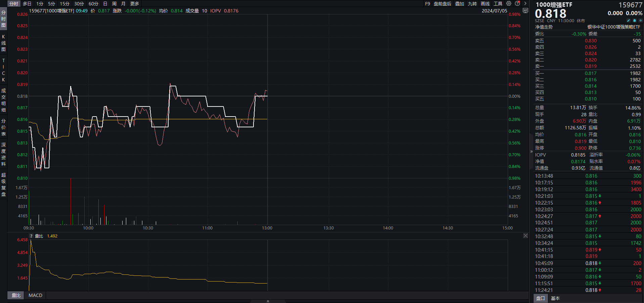Open K线图 view in left sidebar
Screen dimensions: 644x303
pyautogui.click(x=3, y=43)
